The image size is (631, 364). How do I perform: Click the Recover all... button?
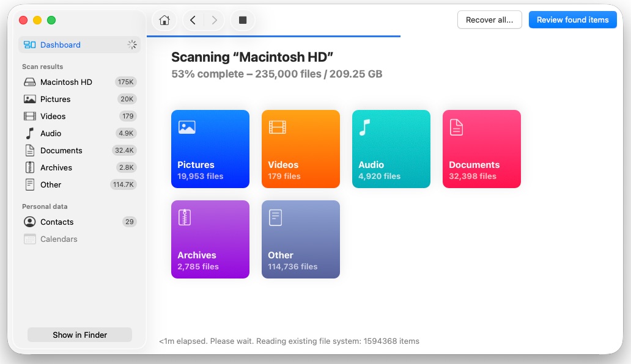489,20
